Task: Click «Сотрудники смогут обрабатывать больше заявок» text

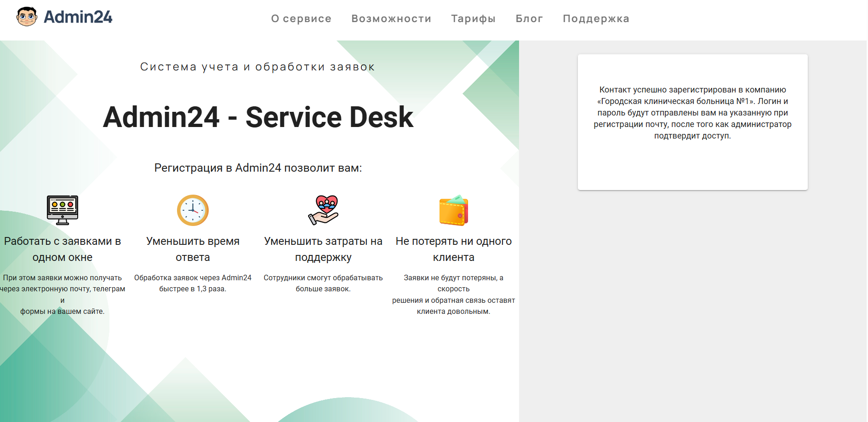Action: point(323,283)
